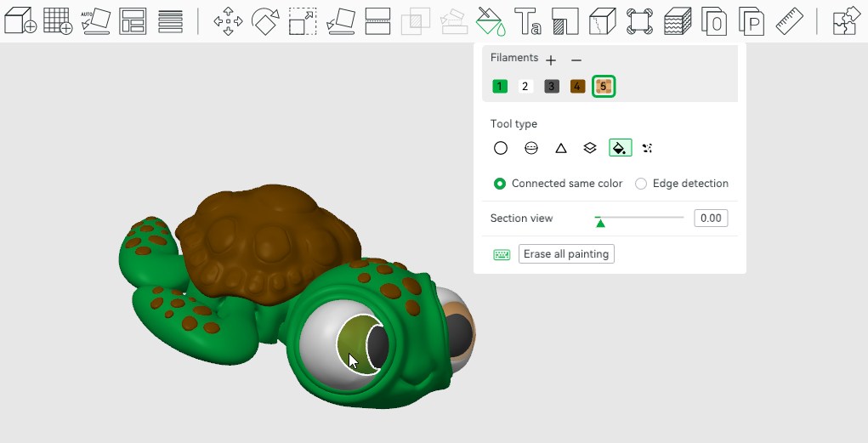Enable the Edge detection option
The width and height of the screenshot is (868, 443).
[641, 184]
